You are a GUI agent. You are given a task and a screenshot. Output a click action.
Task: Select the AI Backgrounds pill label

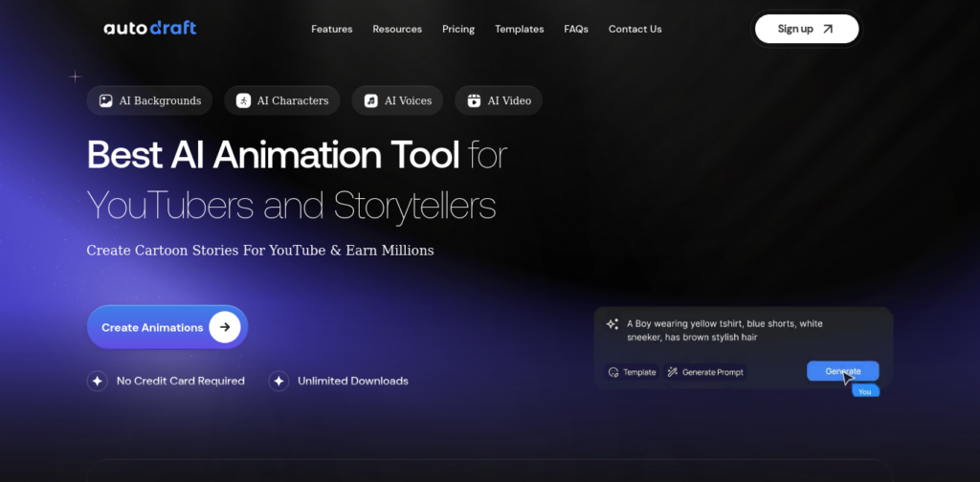pos(160,100)
